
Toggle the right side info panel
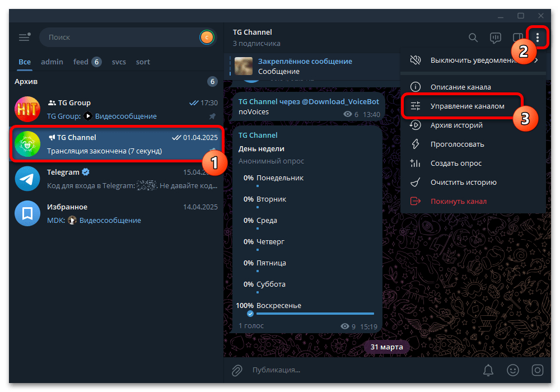point(517,38)
